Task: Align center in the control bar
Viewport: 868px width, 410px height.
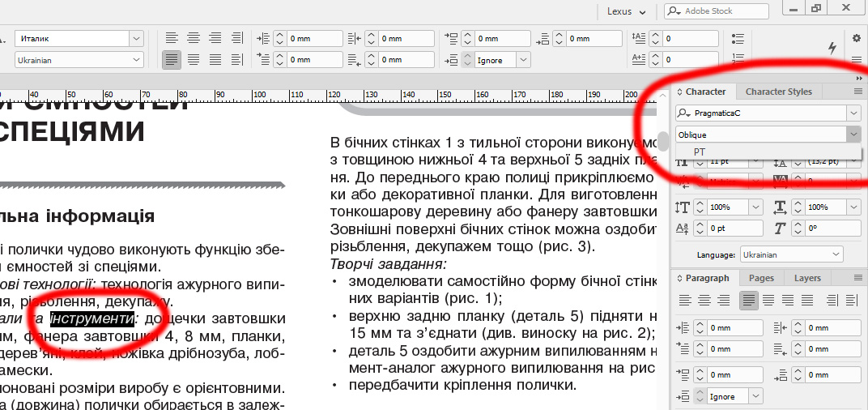Action: 194,38
